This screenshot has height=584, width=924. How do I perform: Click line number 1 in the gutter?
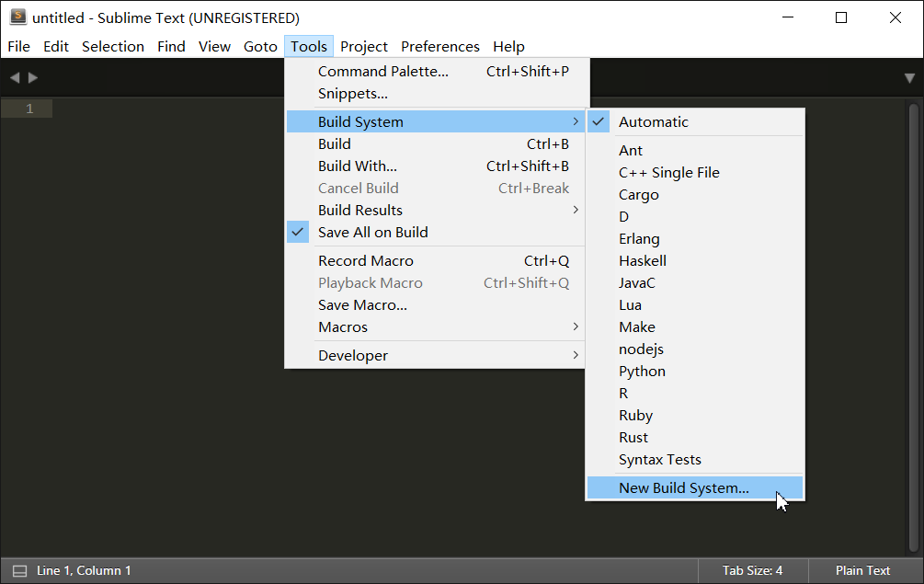(x=29, y=109)
